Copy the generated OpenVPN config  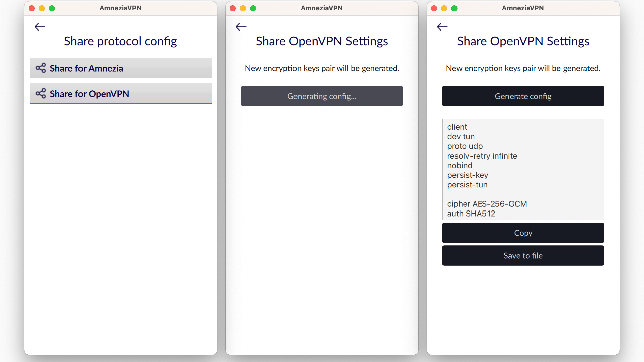click(523, 233)
